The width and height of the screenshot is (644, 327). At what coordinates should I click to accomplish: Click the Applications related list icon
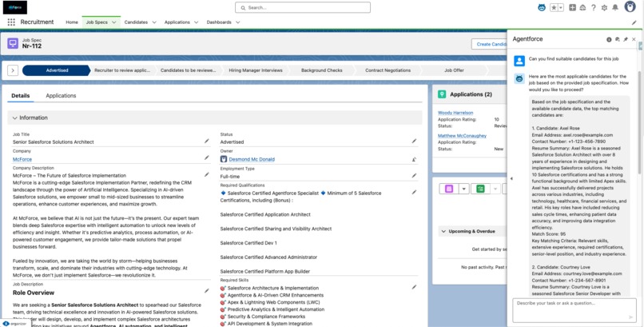442,94
